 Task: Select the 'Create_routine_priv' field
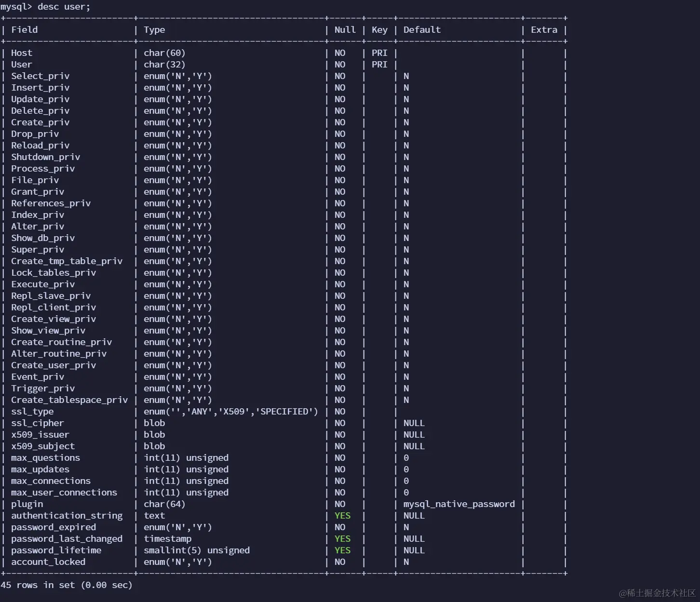pos(62,342)
